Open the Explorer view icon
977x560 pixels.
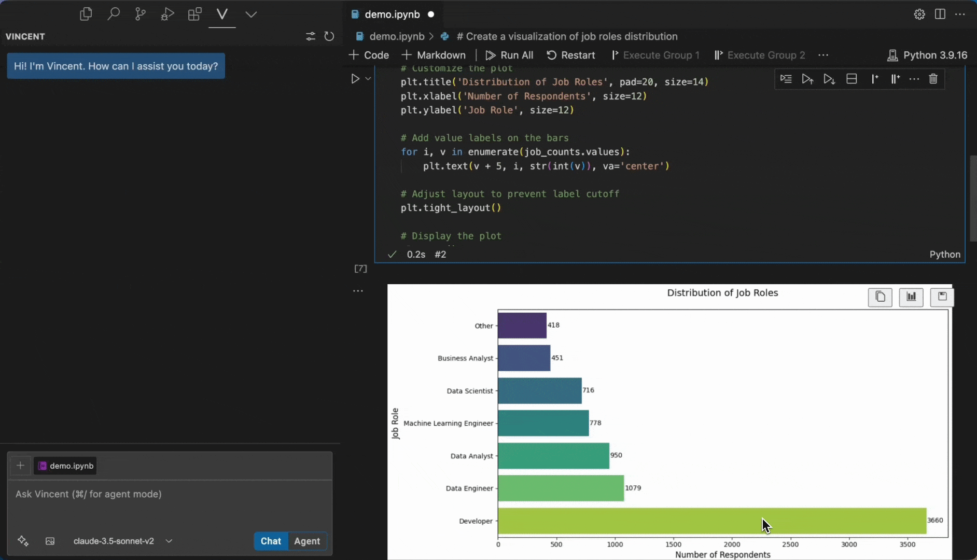(86, 14)
